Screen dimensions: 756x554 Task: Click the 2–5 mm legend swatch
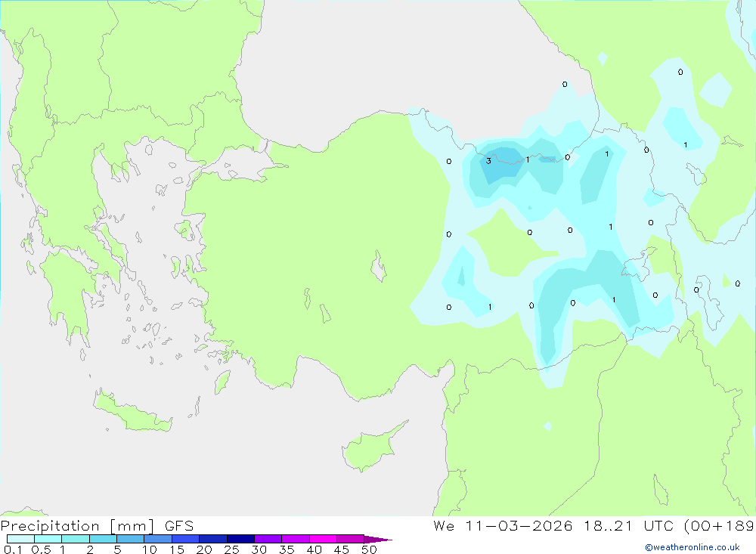click(103, 539)
